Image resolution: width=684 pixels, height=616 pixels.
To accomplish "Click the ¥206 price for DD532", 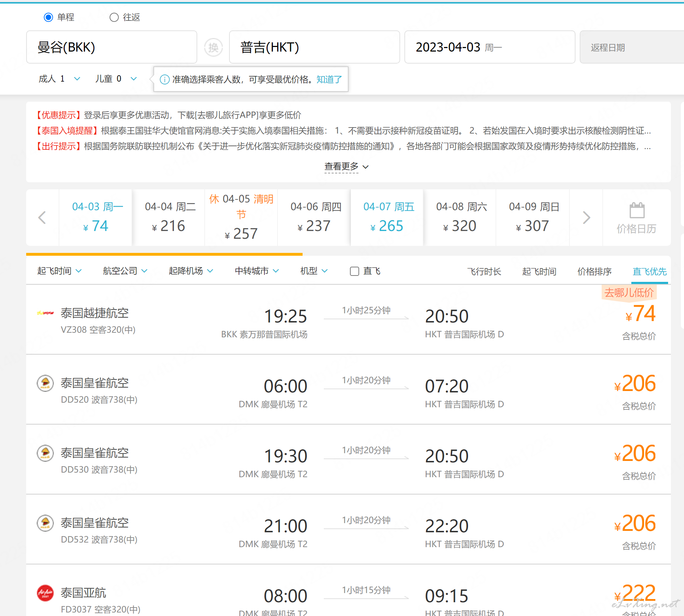I will (x=635, y=523).
